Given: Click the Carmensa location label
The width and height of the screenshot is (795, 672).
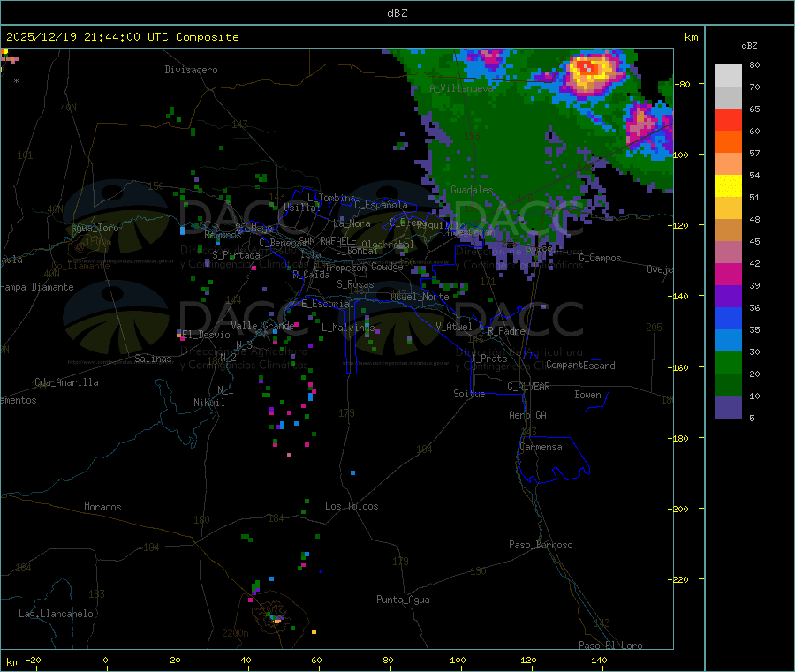Looking at the screenshot, I should [x=541, y=447].
